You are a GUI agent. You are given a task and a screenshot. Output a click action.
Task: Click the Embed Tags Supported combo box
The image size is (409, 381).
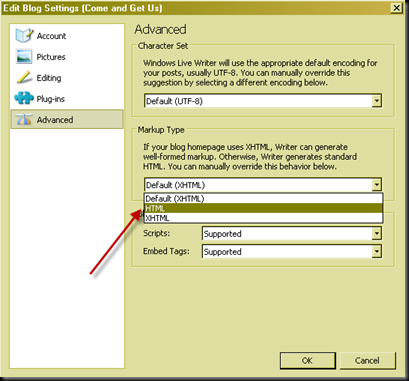[292, 251]
